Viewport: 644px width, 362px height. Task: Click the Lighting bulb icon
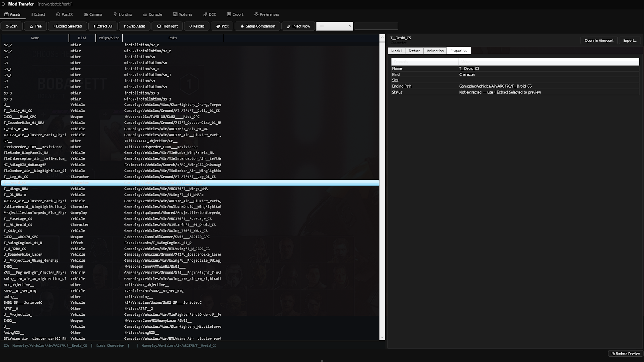click(x=115, y=14)
